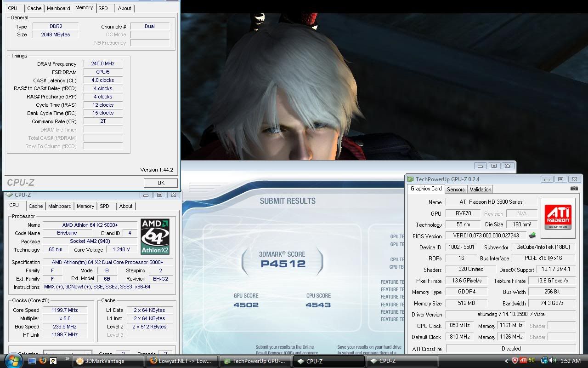Open the Windows Start orb
588x368 pixels.
click(12, 360)
